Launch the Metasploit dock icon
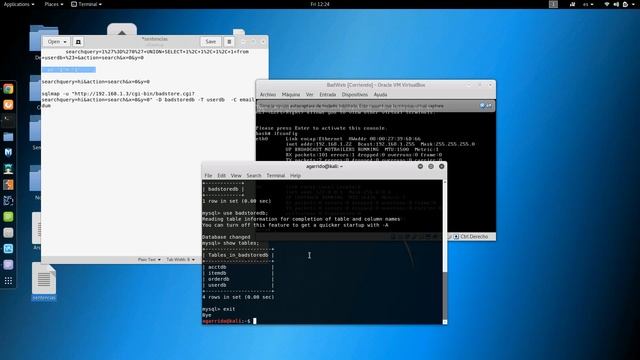 coord(8,153)
